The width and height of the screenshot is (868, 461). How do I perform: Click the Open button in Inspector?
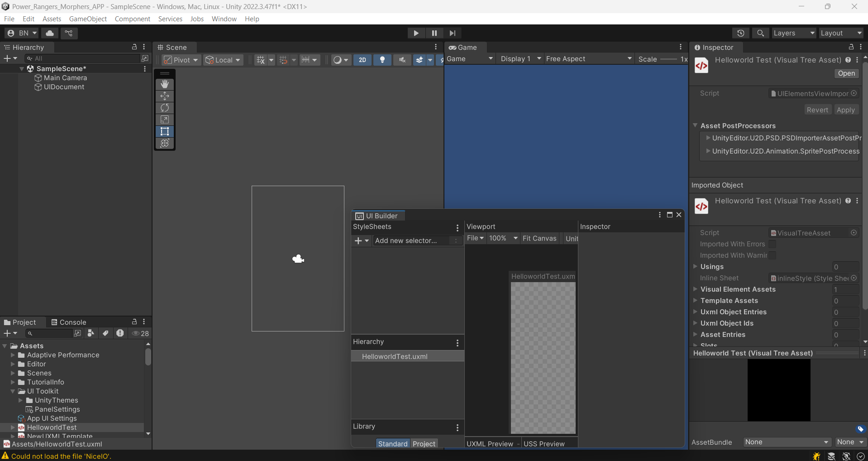846,73
